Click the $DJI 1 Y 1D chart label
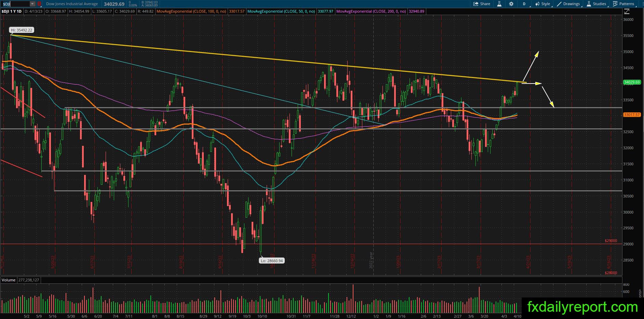Viewport: 644px width, 319px height. [12, 11]
